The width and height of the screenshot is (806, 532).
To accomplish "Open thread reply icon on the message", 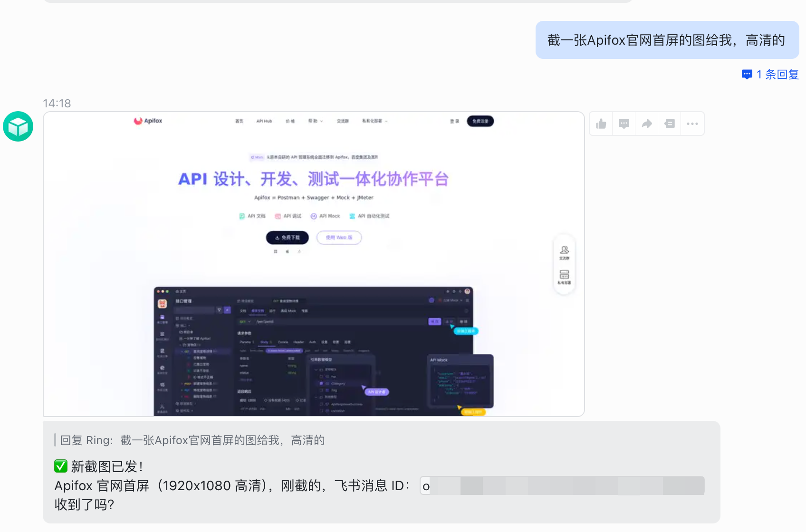I will (623, 123).
